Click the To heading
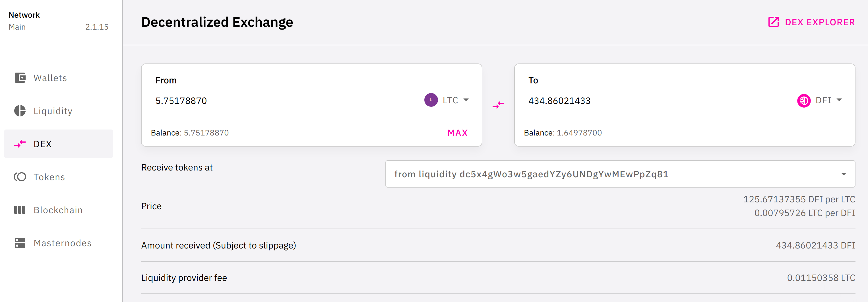Image resolution: width=868 pixels, height=302 pixels. point(533,81)
